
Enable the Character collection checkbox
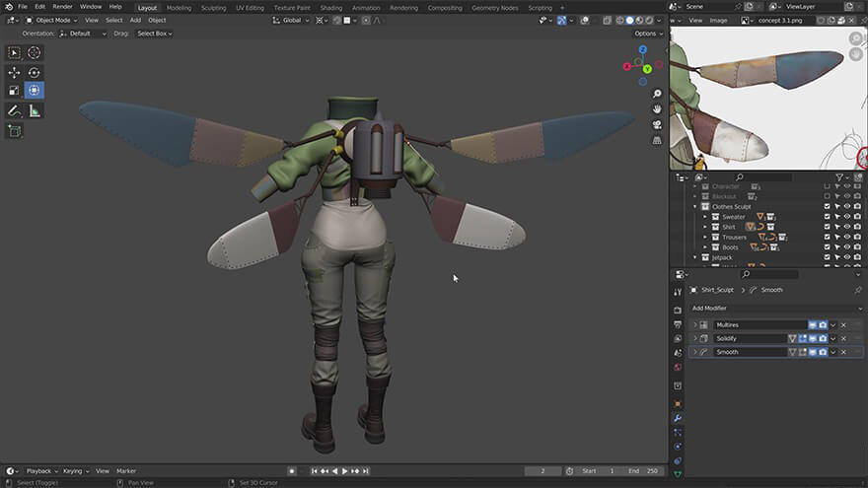(x=827, y=186)
